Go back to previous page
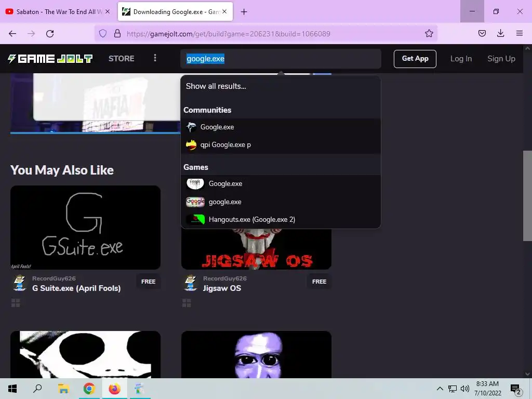532x399 pixels. (x=12, y=34)
